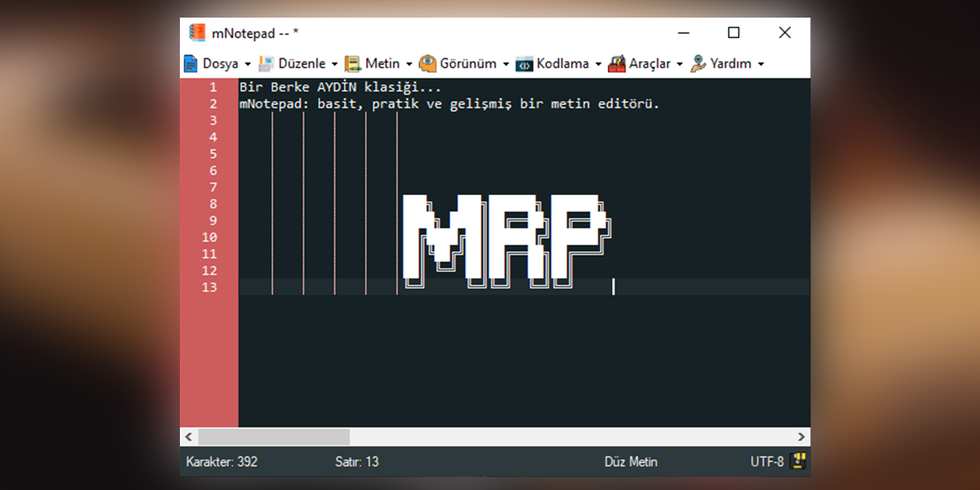Select the Metin text icon
The width and height of the screenshot is (980, 490).
click(353, 64)
